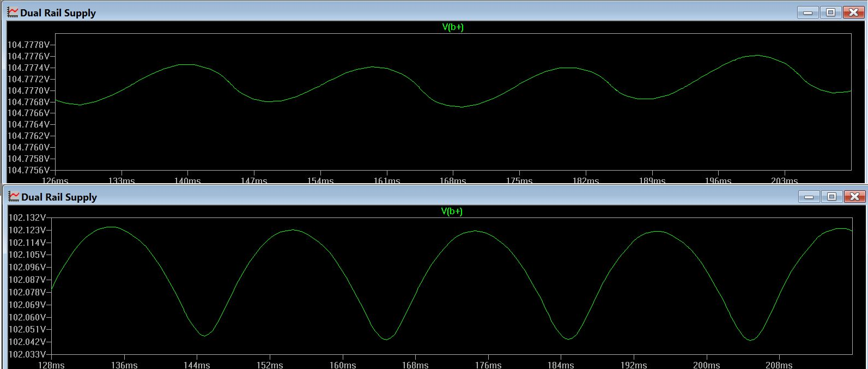Click the 102.105V vertical axis label
The height and width of the screenshot is (369, 868).
click(27, 255)
